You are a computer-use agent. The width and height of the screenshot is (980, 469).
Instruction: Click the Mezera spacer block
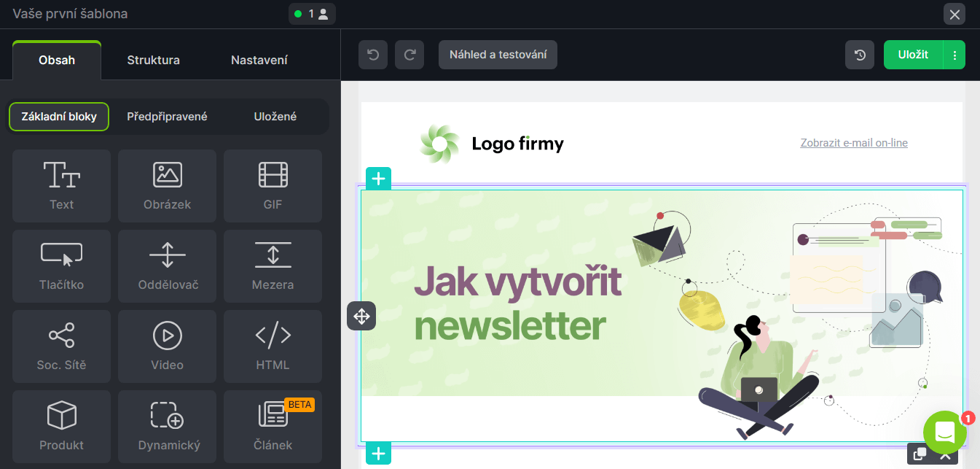click(273, 266)
